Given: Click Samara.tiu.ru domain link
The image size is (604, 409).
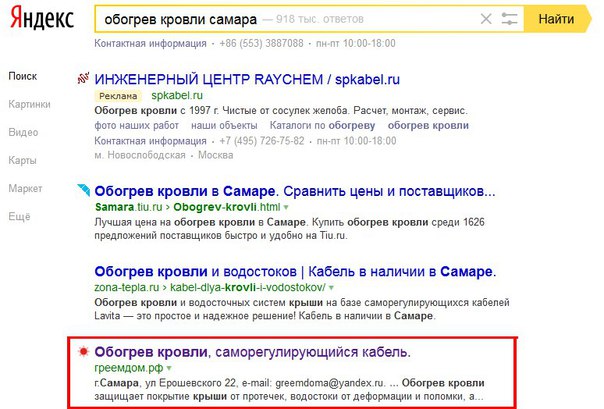Looking at the screenshot, I should point(129,207).
